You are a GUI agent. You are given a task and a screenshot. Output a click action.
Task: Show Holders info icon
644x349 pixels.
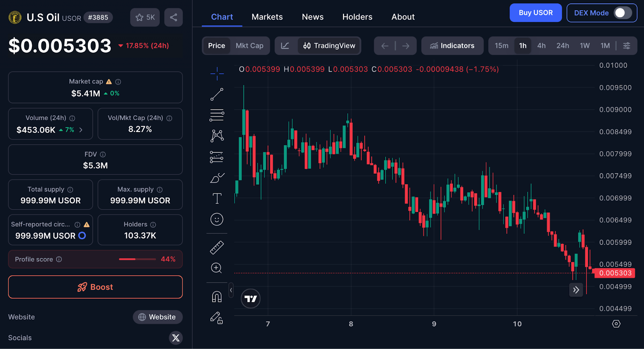(x=153, y=224)
